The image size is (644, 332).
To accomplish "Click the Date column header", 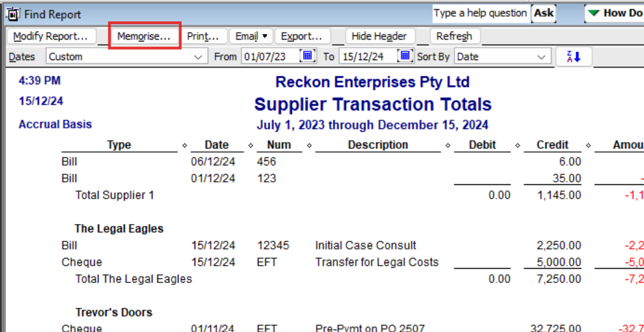I will point(217,145).
